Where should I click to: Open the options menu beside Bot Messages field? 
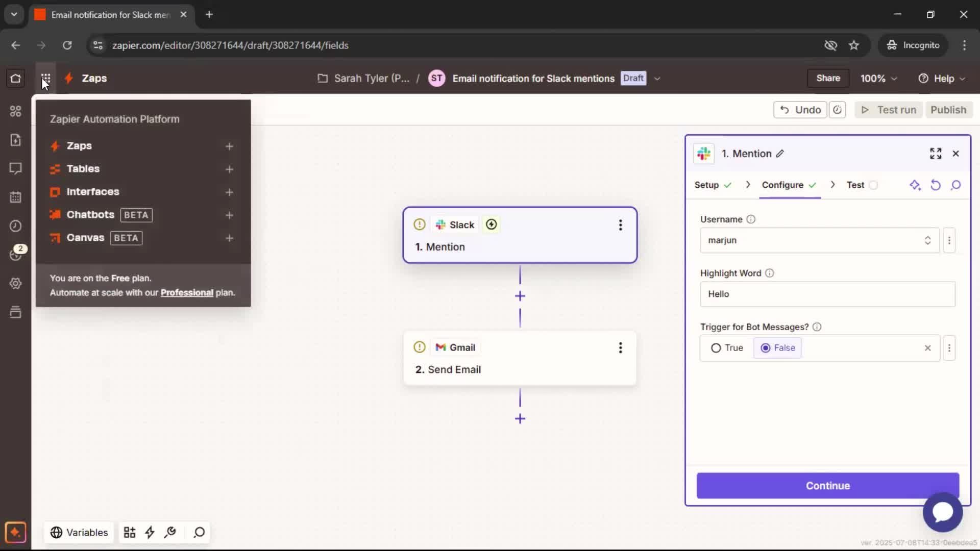(x=949, y=348)
